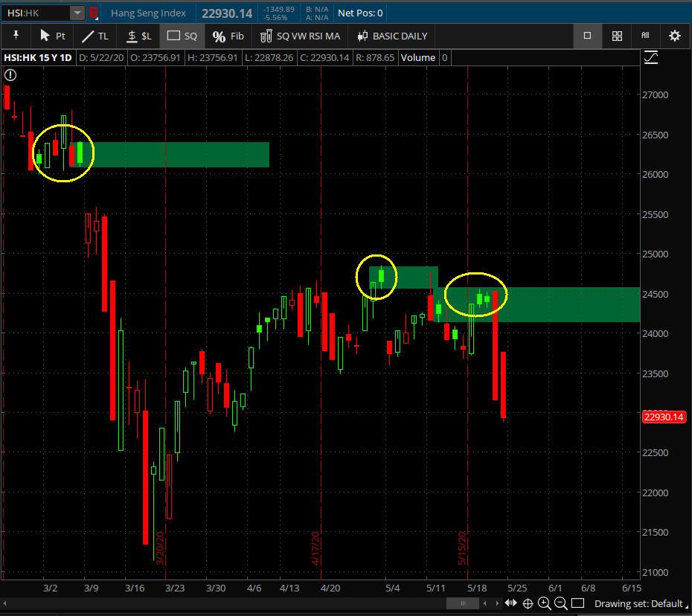692x616 pixels.
Task: Click the pin drawing tool icon
Action: pos(16,36)
